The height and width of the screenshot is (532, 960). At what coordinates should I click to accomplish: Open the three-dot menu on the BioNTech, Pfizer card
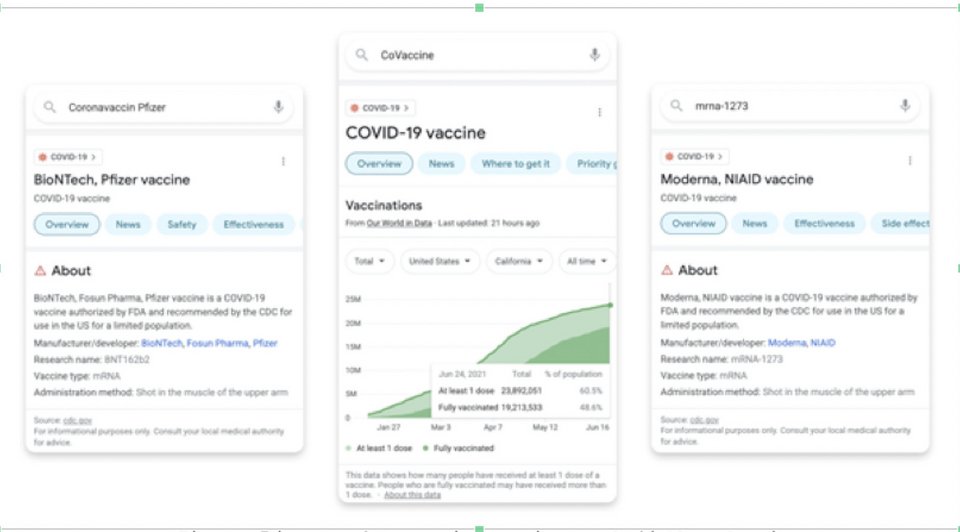point(283,161)
